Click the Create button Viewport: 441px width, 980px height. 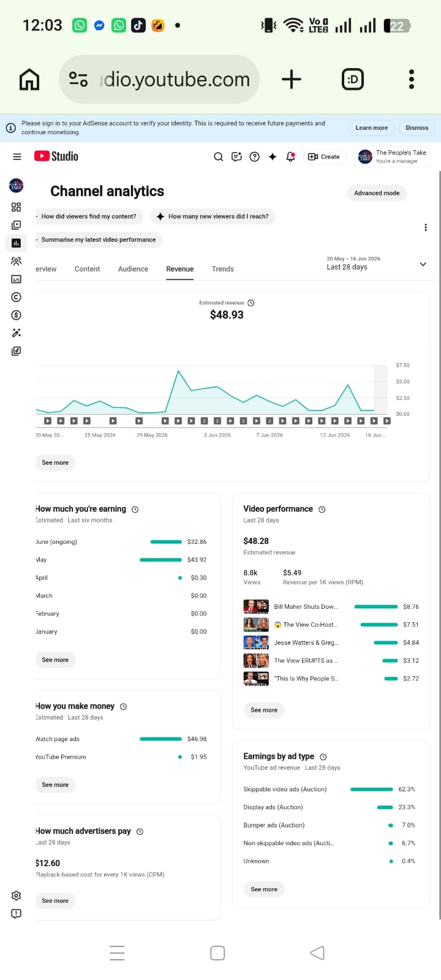(x=324, y=157)
